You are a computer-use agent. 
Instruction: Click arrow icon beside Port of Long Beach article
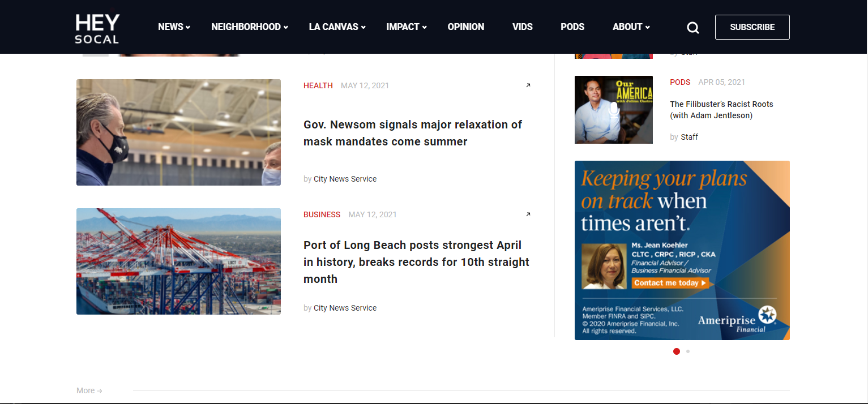click(528, 214)
